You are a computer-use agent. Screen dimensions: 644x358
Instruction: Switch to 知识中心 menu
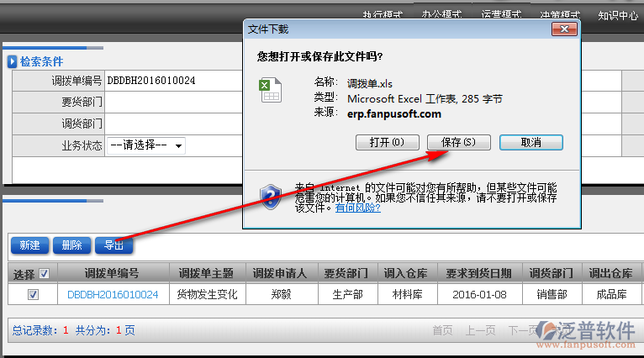click(x=618, y=16)
